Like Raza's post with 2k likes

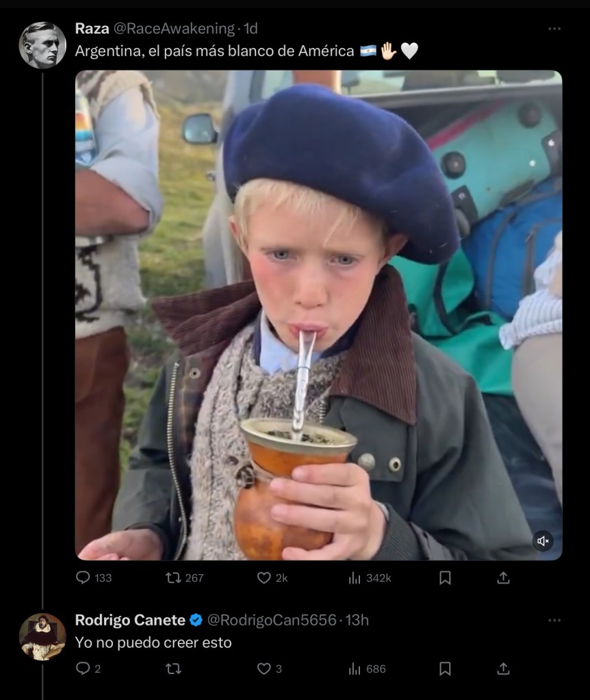(264, 578)
